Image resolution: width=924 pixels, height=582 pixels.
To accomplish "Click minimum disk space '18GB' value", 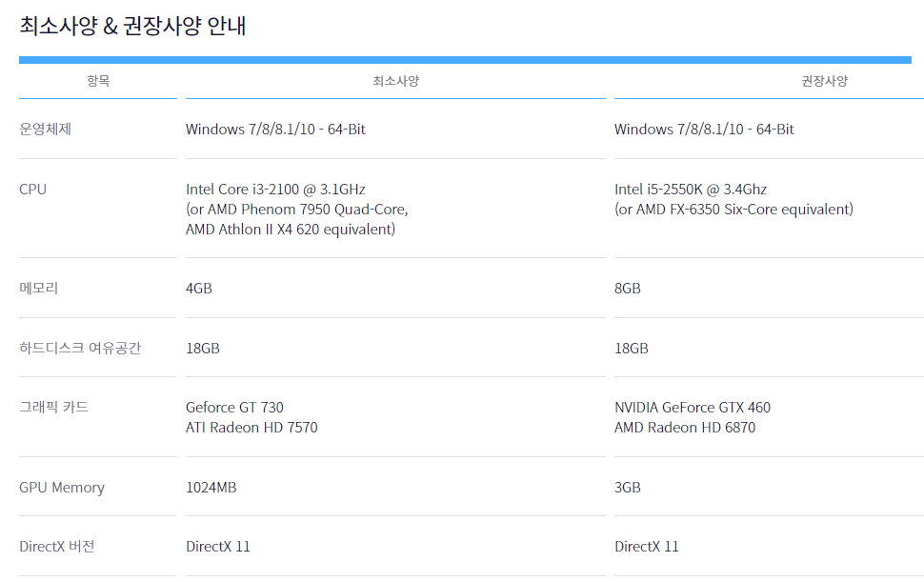I will coord(203,348).
